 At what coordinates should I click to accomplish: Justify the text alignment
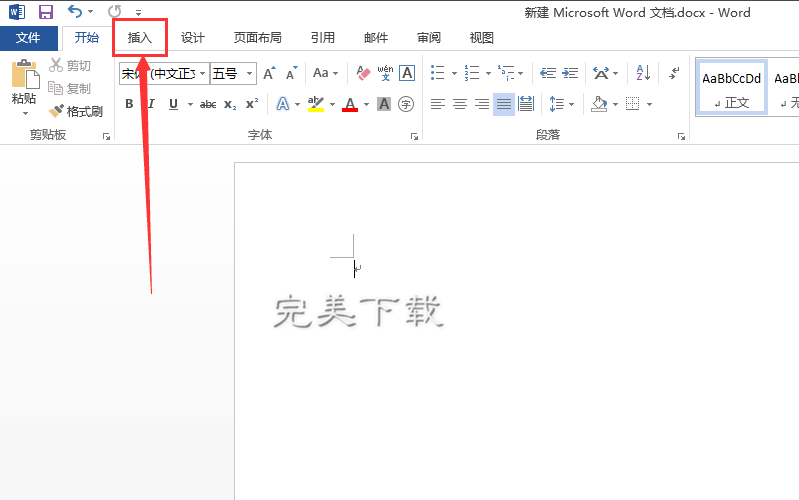pyautogui.click(x=503, y=104)
